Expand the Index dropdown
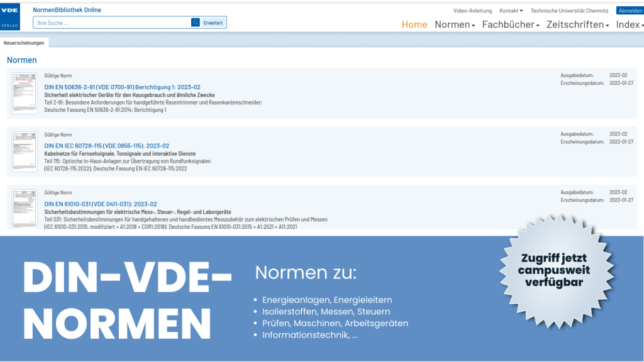The image size is (644, 362). point(627,23)
